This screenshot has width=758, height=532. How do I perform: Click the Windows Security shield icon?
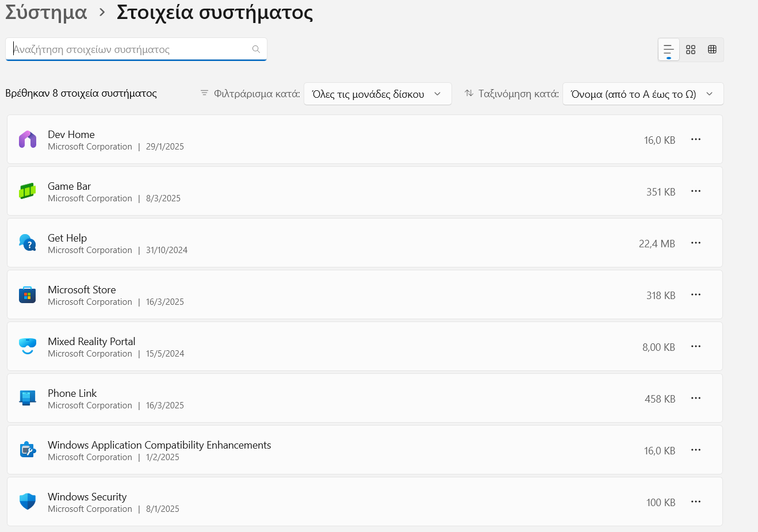pyautogui.click(x=28, y=502)
